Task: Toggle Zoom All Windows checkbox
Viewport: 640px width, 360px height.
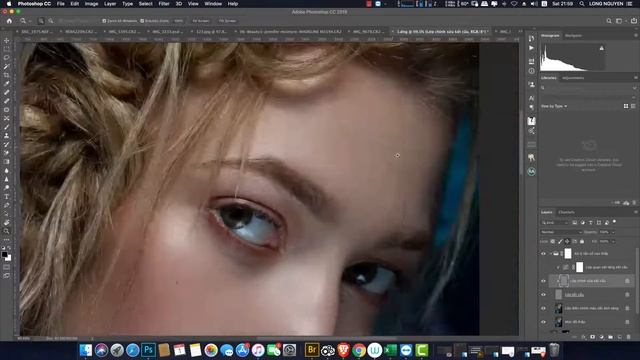Action: tap(104, 21)
